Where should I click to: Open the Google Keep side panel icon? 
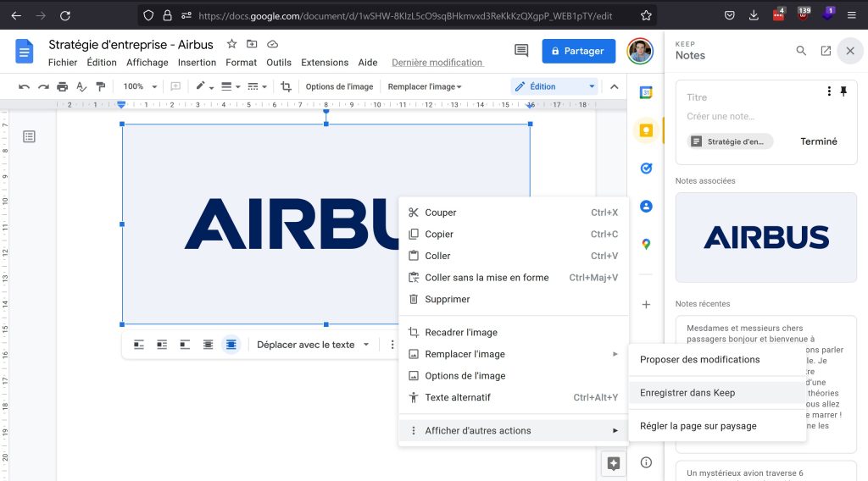click(646, 130)
